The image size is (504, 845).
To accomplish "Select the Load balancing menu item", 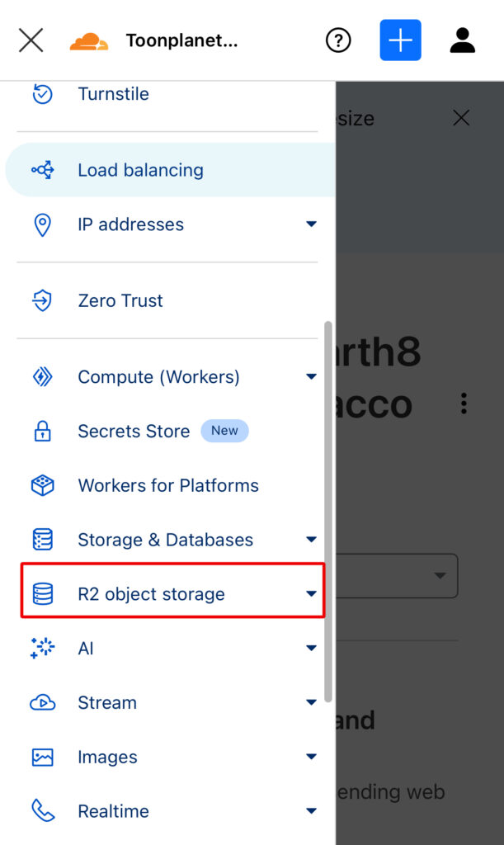I will (x=140, y=170).
